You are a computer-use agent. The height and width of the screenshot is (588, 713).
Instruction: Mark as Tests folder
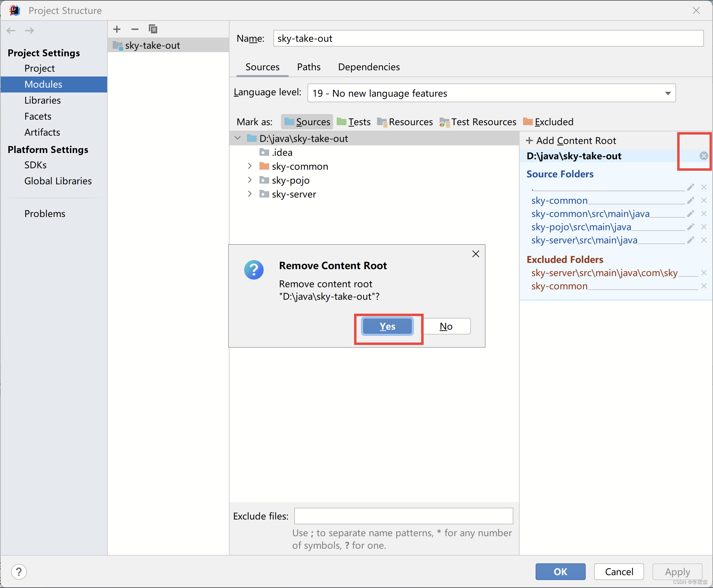click(x=354, y=122)
